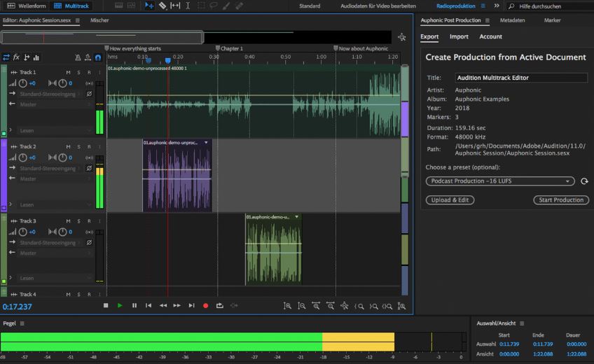Show the track EQ view

tap(36, 57)
